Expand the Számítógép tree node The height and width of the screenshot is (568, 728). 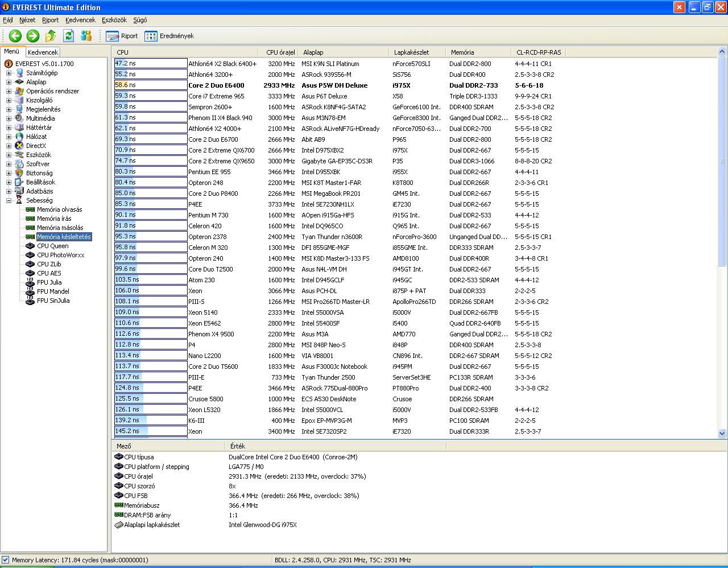click(x=9, y=73)
